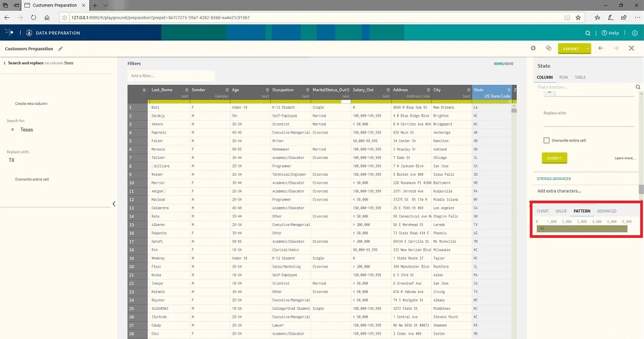Viewport: 644px width, 339px height.
Task: Click the Talend logo icon in header
Action: point(9,32)
